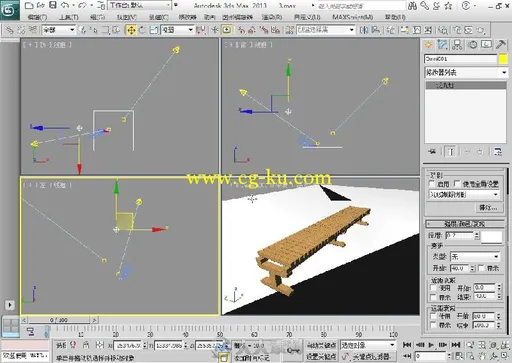Screen dimensions: 512x363
Task: Enable Use Global Settings checkbox
Action: [457, 184]
